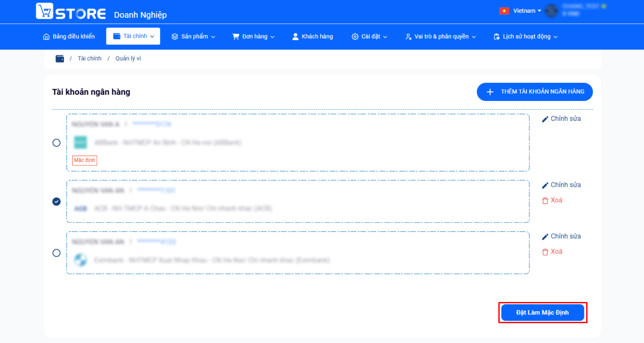
Task: Click the layers icon of Sản phẩm
Action: [175, 37]
